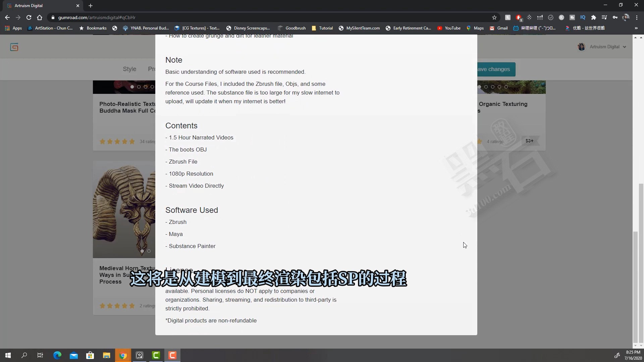Open the green Camtasia taskbar icon
The width and height of the screenshot is (644, 362).
click(x=156, y=355)
